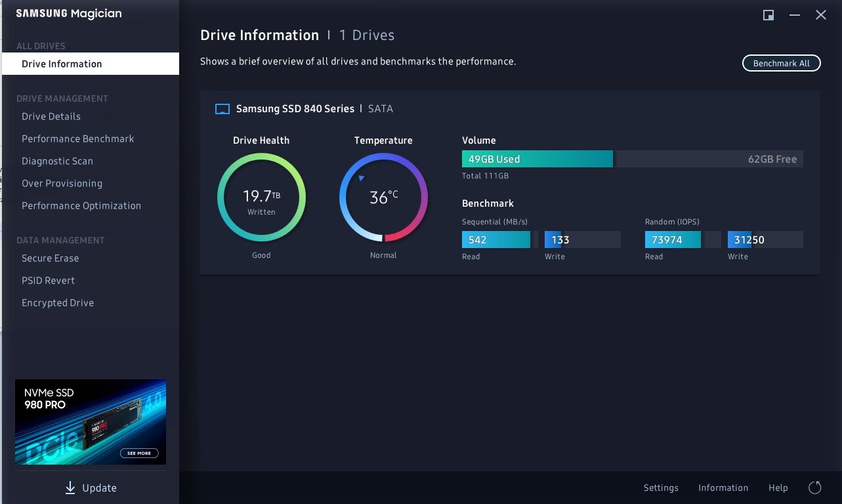This screenshot has width=842, height=504.
Task: Click the Good health status text
Action: coord(261,255)
